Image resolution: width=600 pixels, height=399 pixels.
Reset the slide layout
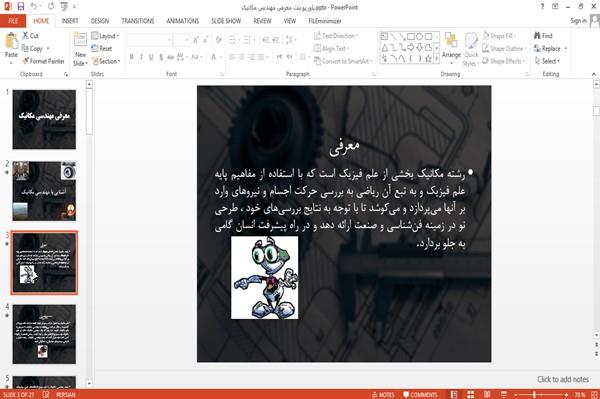tap(102, 49)
